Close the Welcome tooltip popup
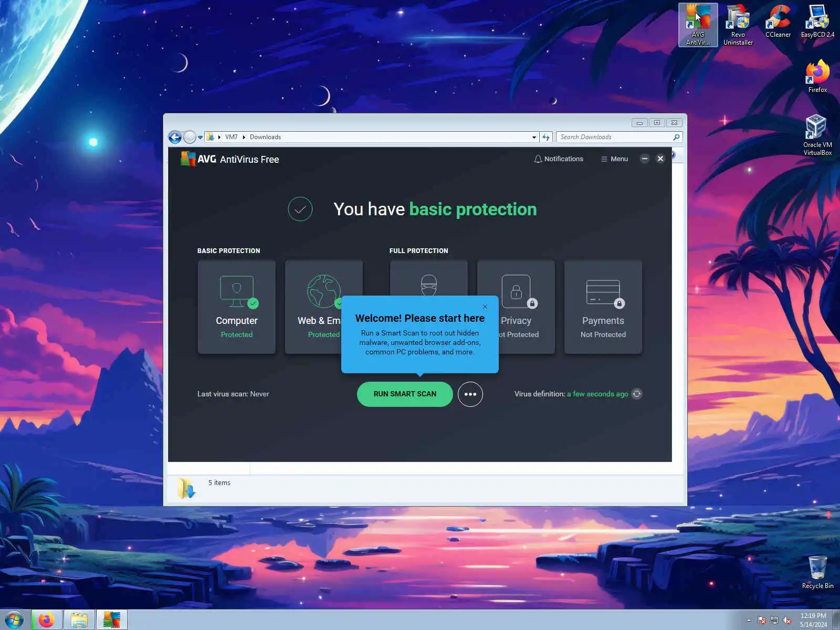 click(x=485, y=307)
